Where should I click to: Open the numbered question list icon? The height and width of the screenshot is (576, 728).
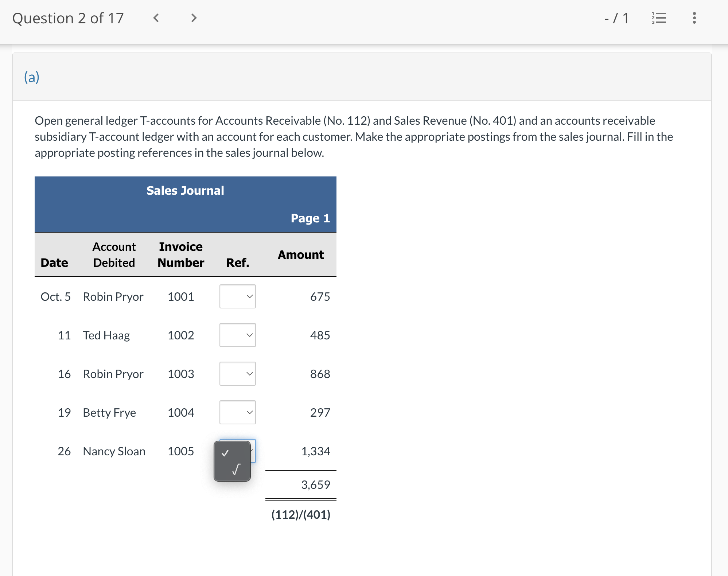(x=659, y=18)
